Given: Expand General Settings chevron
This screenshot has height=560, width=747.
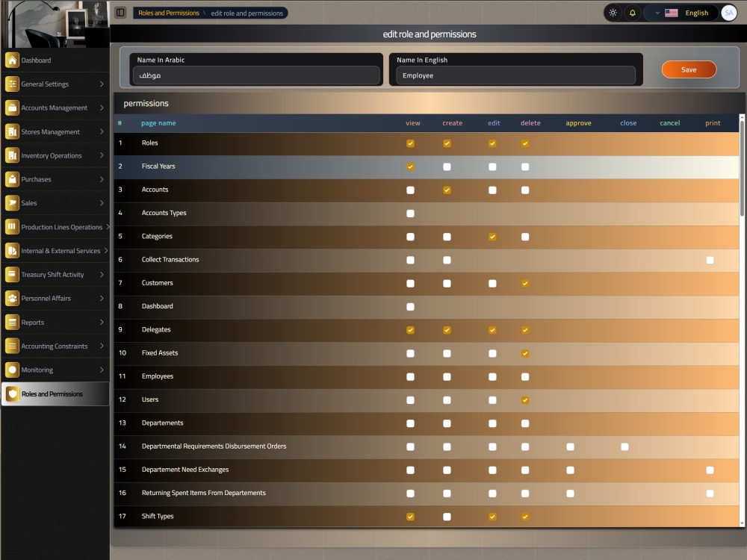Looking at the screenshot, I should (x=102, y=84).
